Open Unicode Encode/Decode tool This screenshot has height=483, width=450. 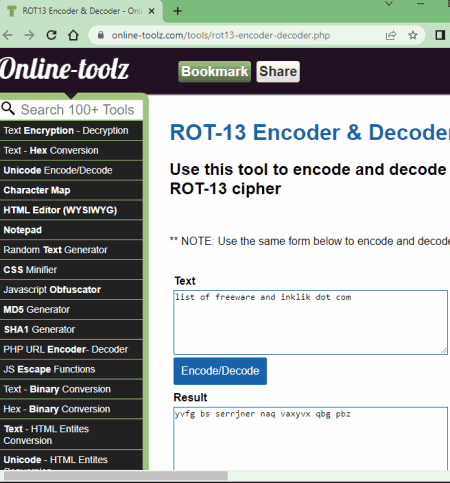[x=71, y=170]
